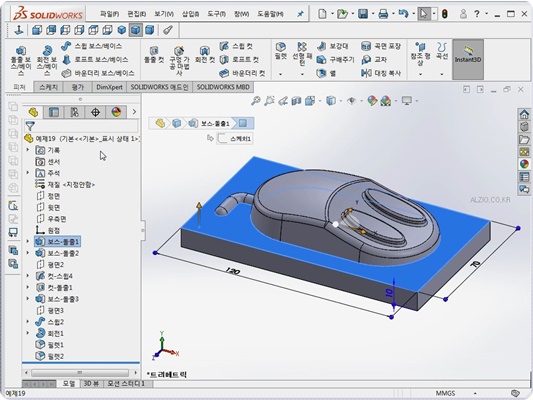533x400 pixels.
Task: Select Swept Boss/Base (스윕 보스/베이스)
Action: 91,46
